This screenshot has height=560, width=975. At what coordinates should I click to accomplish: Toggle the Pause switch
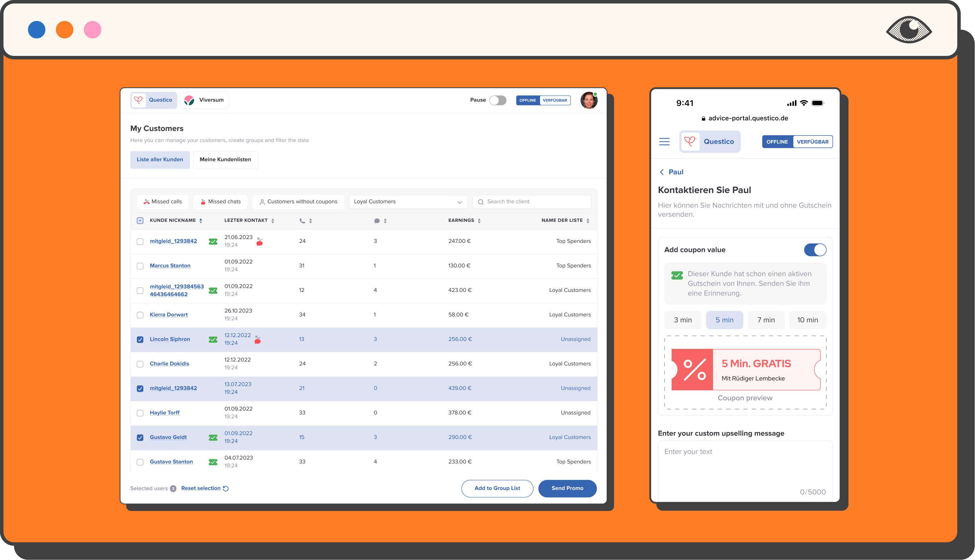[x=498, y=100]
